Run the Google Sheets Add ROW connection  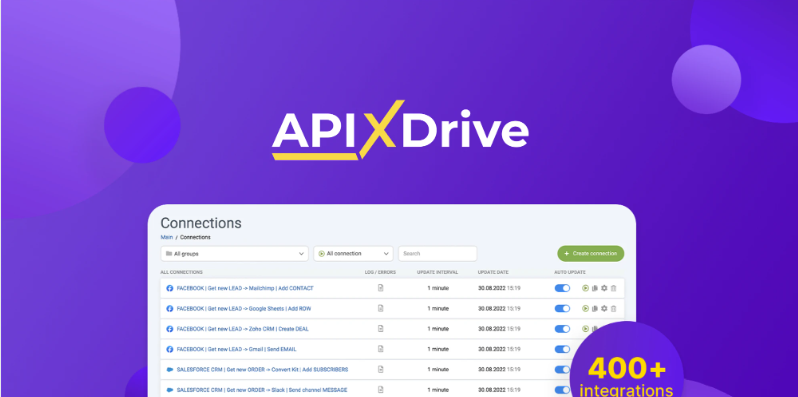pyautogui.click(x=585, y=308)
